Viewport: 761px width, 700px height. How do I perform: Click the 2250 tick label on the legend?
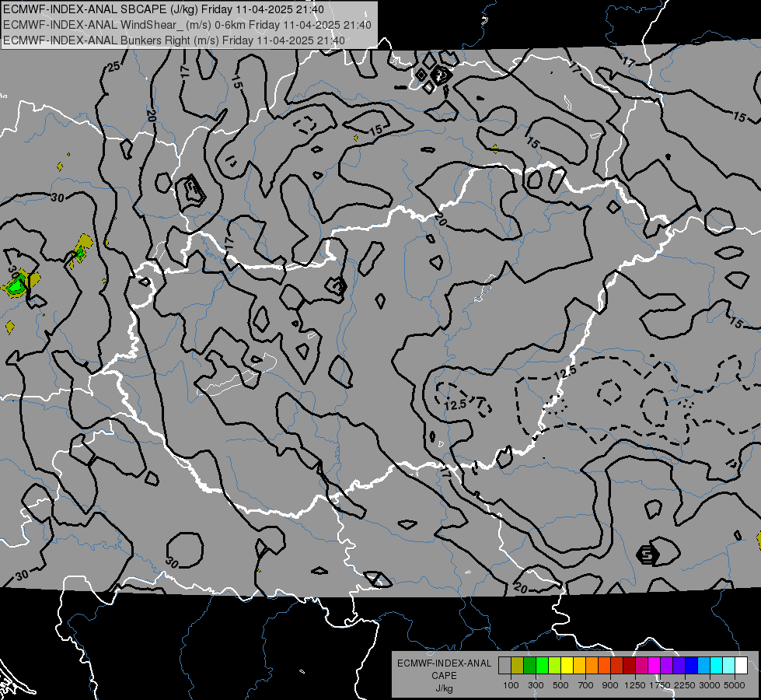[685, 685]
